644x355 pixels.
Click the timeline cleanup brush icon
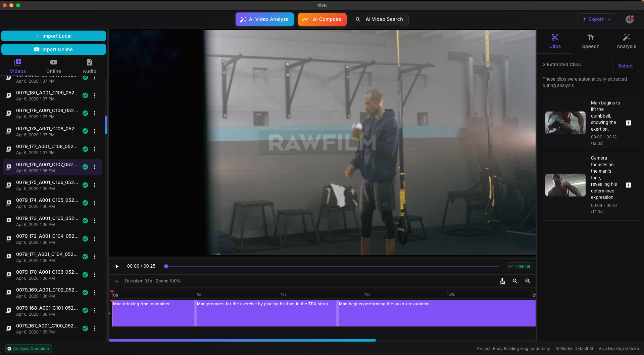coord(502,281)
